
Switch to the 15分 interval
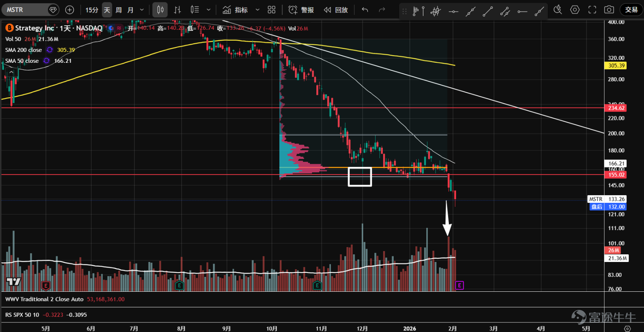92,10
